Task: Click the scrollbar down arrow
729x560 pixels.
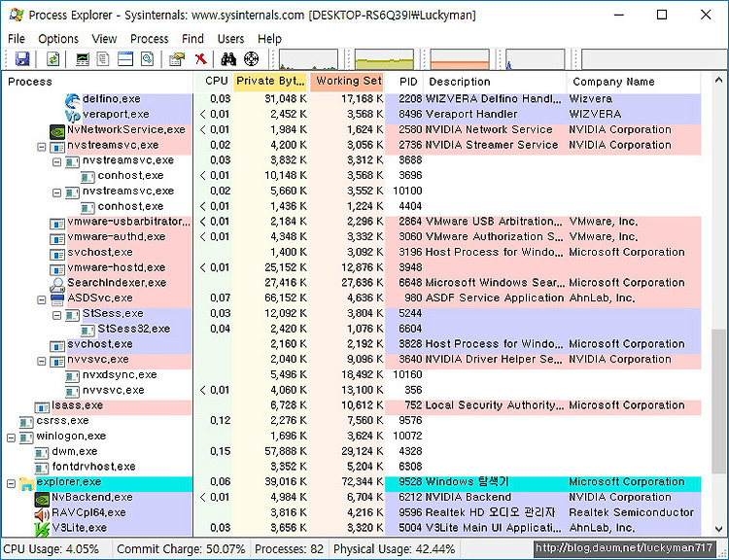Action: click(x=718, y=529)
